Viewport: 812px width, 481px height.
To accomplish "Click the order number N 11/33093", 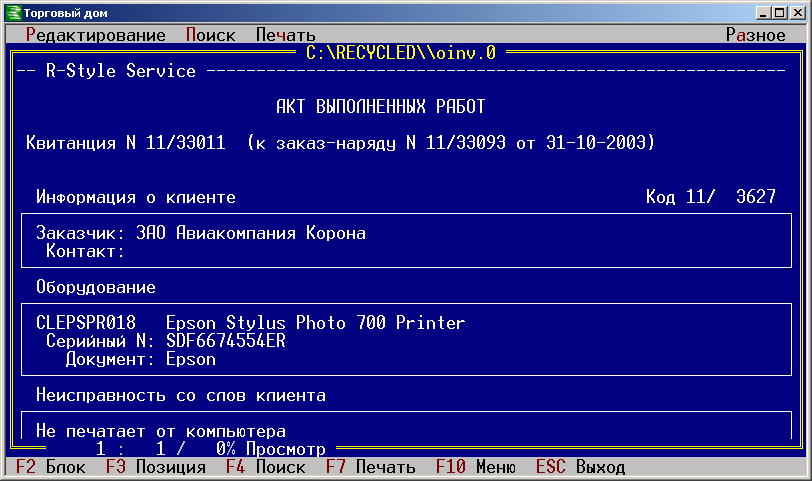I will click(x=456, y=142).
